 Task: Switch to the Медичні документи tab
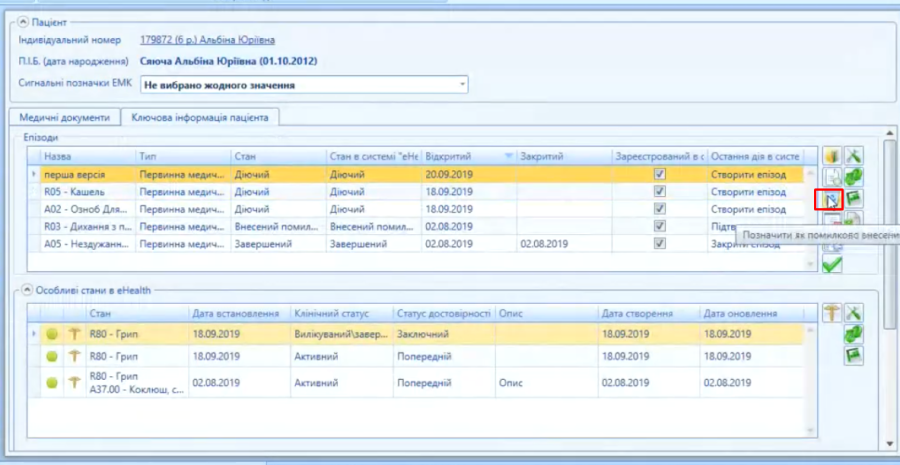[64, 117]
